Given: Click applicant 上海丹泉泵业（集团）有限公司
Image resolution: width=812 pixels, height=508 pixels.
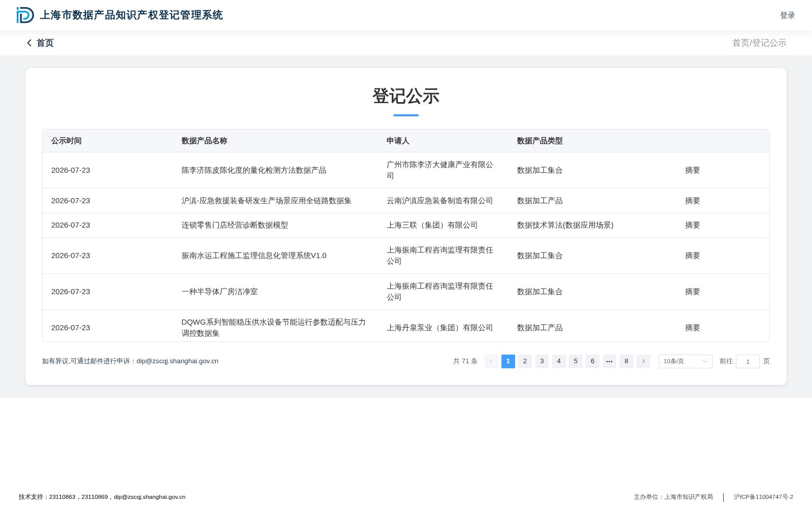Looking at the screenshot, I should (440, 328).
